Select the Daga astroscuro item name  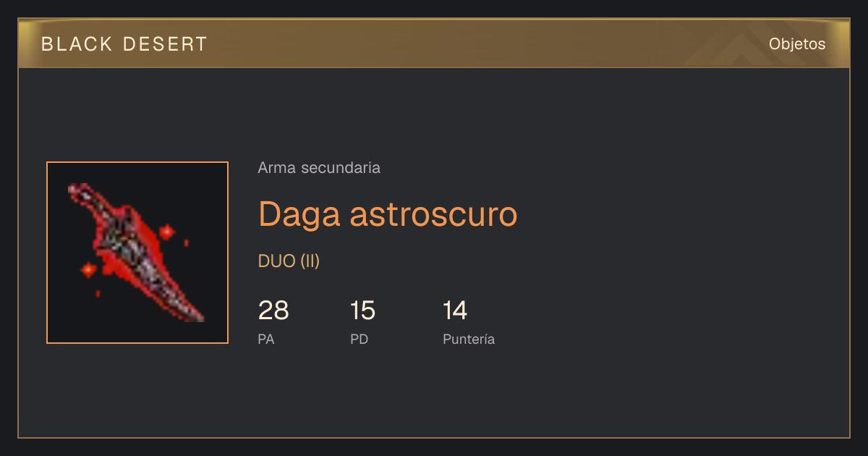point(388,214)
